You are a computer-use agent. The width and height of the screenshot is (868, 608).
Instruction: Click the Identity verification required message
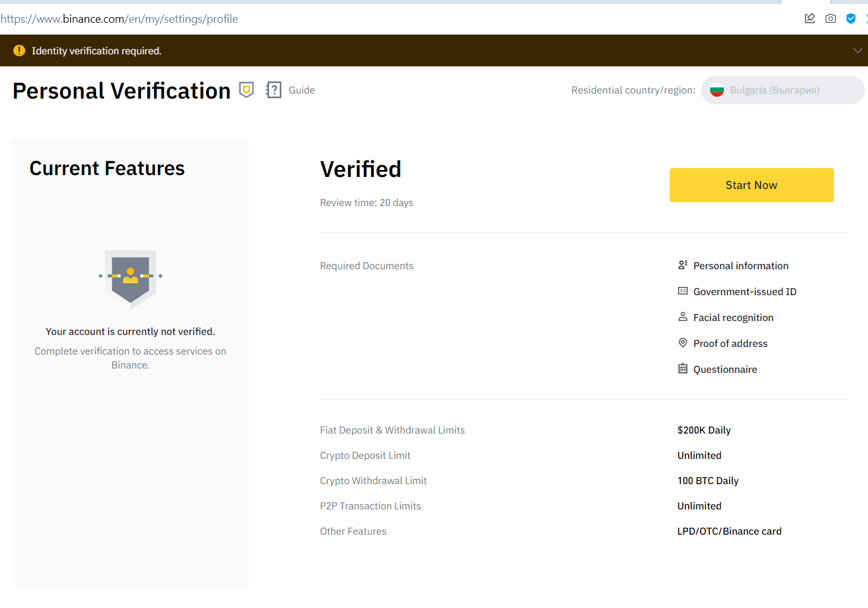tap(97, 51)
